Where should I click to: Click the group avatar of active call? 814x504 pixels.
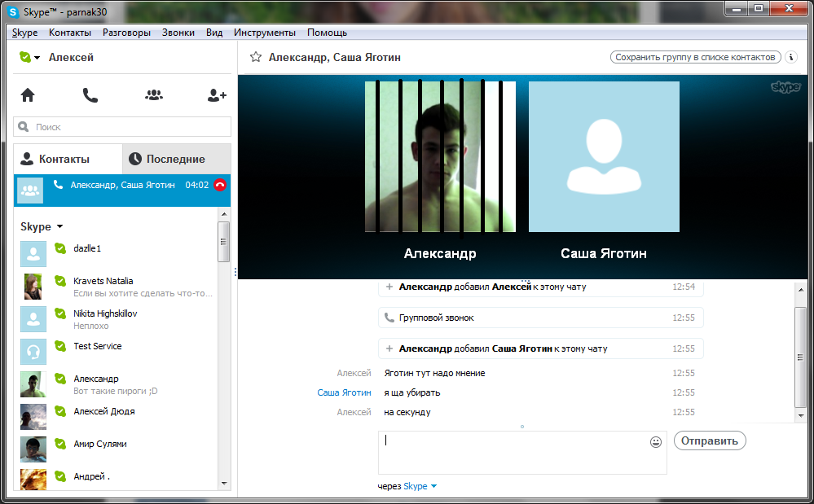click(x=30, y=191)
